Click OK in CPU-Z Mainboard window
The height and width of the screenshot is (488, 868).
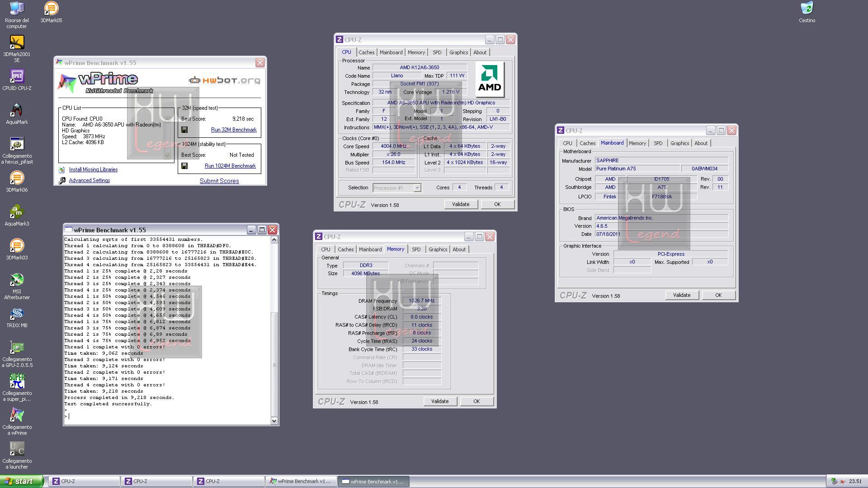point(718,295)
